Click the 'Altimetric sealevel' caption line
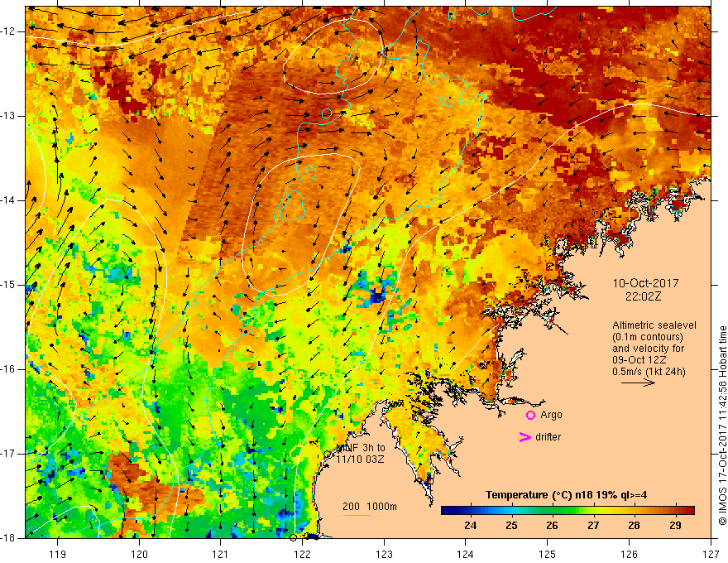Image resolution: width=728 pixels, height=563 pixels. point(654,325)
